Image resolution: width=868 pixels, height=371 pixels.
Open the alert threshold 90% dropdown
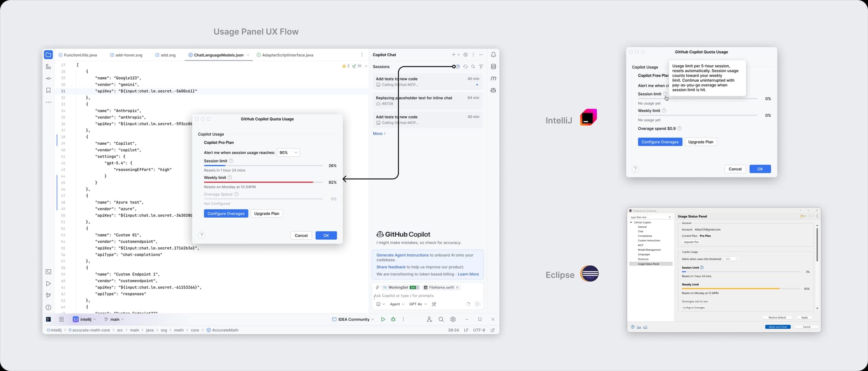click(288, 153)
